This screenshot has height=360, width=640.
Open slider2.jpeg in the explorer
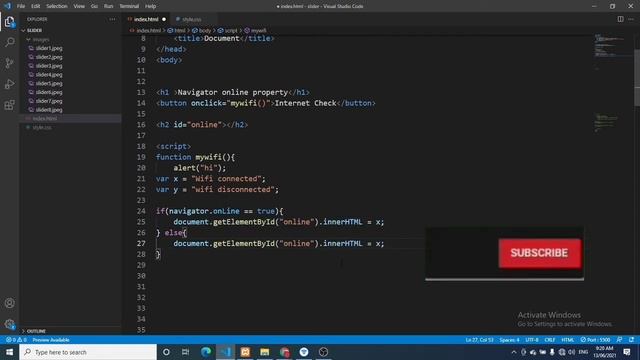(x=49, y=57)
